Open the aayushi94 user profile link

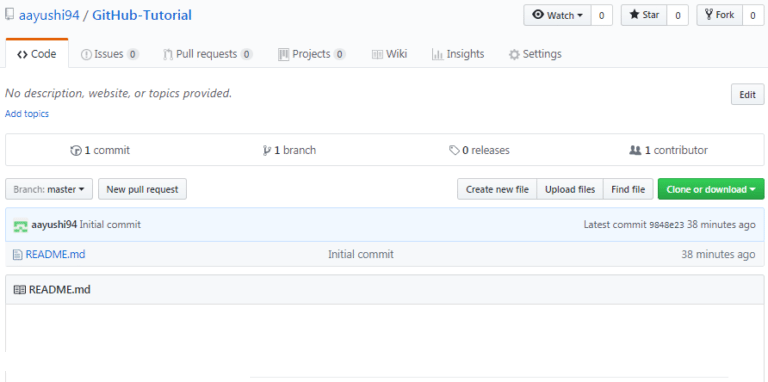click(49, 15)
